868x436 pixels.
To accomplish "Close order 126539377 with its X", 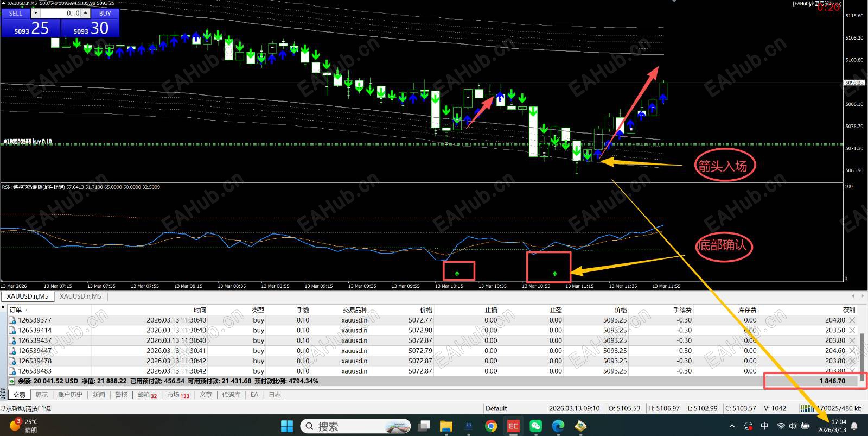I will (852, 320).
